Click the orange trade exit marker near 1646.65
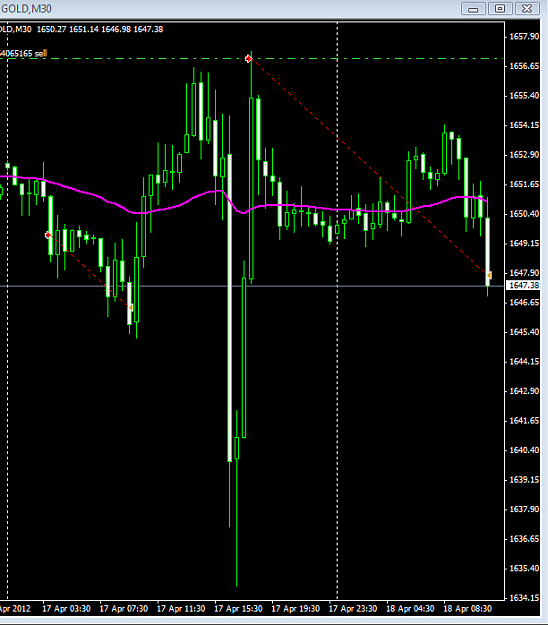Image resolution: width=548 pixels, height=625 pixels. point(130,307)
